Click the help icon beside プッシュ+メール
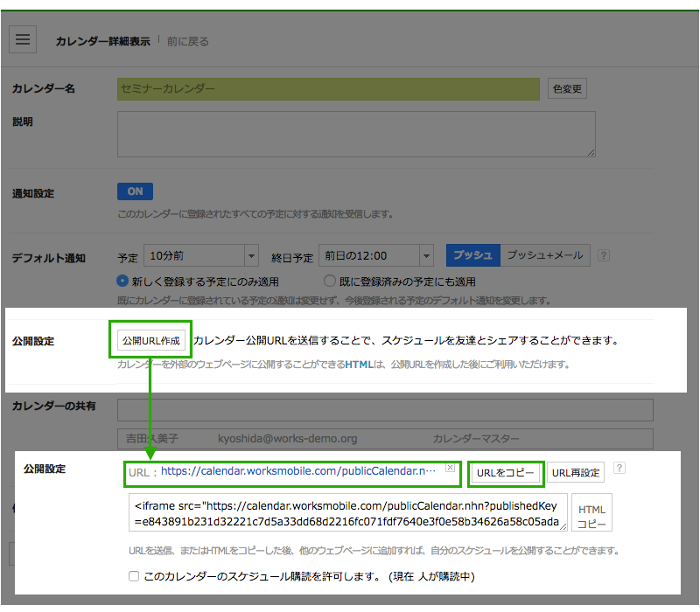Viewport: 700px width, 612px height. [x=603, y=256]
